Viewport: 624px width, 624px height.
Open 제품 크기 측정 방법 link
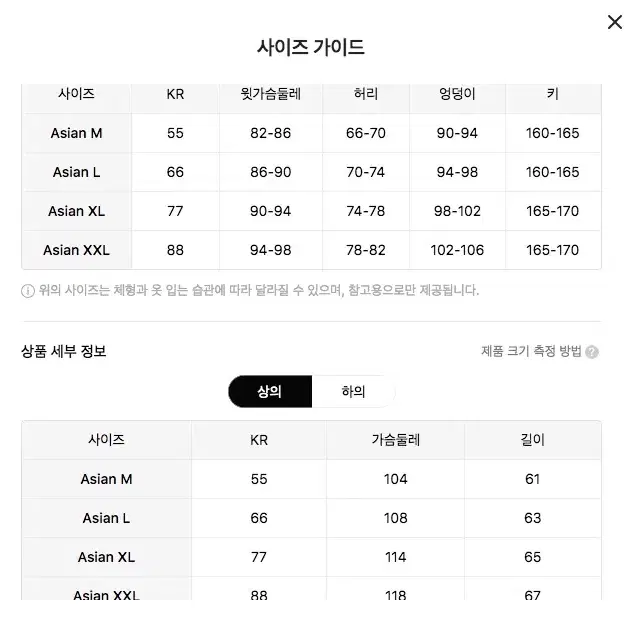point(531,351)
